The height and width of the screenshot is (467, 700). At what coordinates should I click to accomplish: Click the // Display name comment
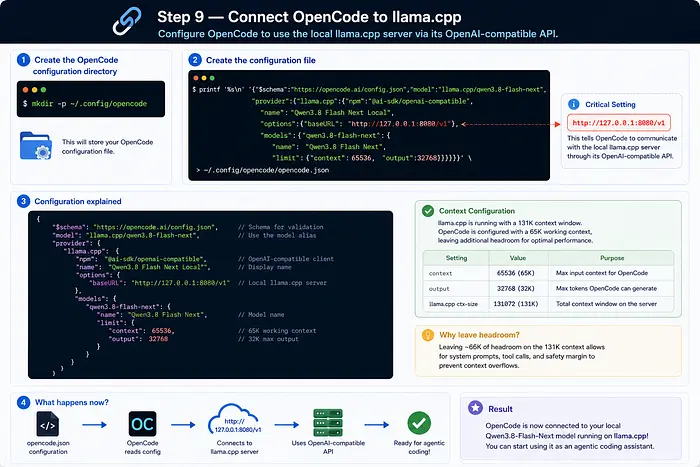pyautogui.click(x=265, y=267)
